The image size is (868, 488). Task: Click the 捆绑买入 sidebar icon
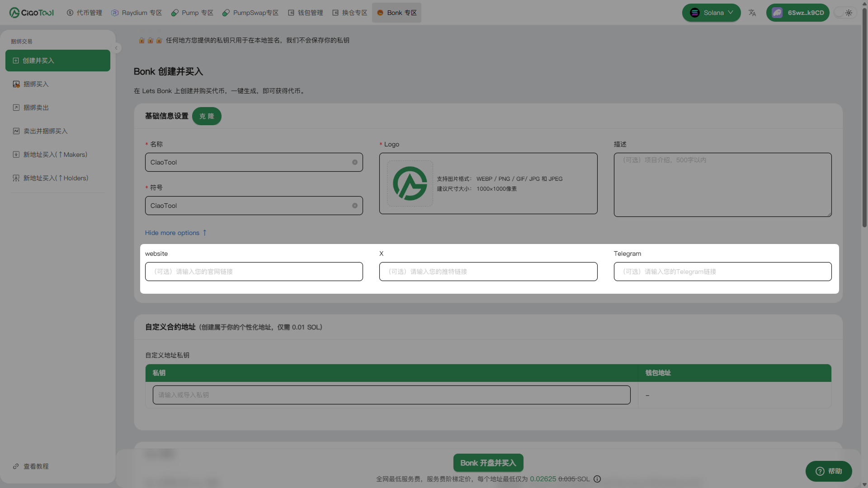[x=16, y=84]
